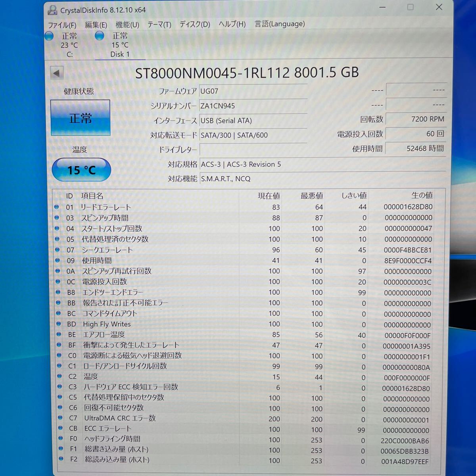The height and width of the screenshot is (476, 476).
Task: Click the 項目名 column header
Action: [x=92, y=196]
